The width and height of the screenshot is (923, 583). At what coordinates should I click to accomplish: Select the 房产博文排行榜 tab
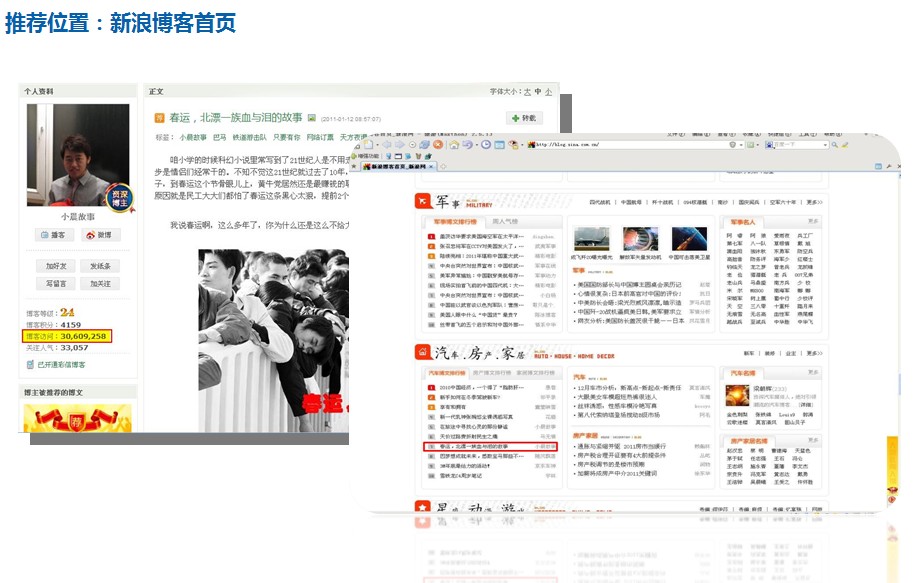click(492, 373)
